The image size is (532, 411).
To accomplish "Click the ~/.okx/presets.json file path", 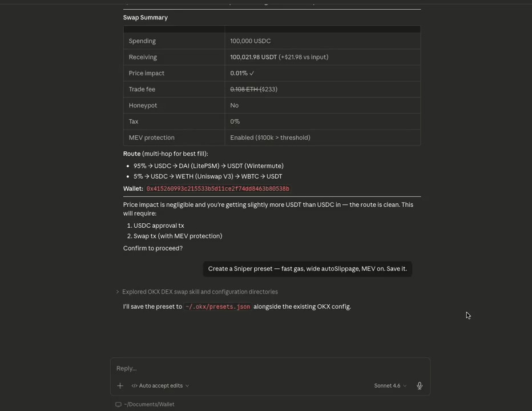I will click(x=218, y=307).
